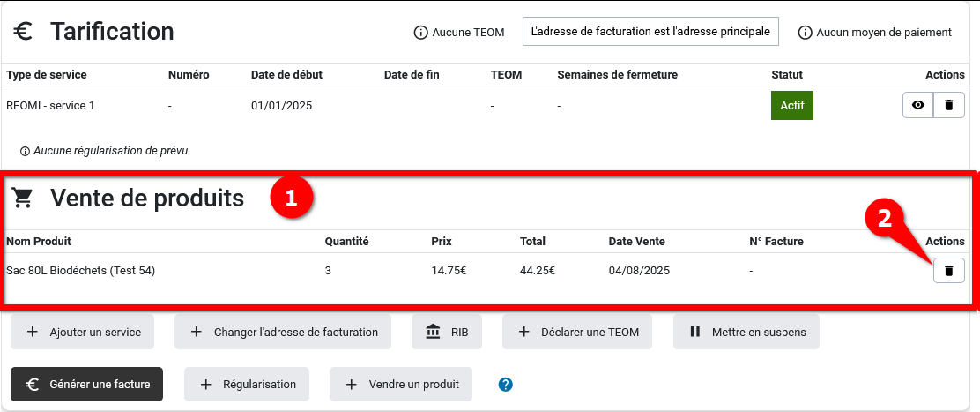Image resolution: width=980 pixels, height=412 pixels.
Task: Click the euro icon beside Tarification
Action: 23,32
